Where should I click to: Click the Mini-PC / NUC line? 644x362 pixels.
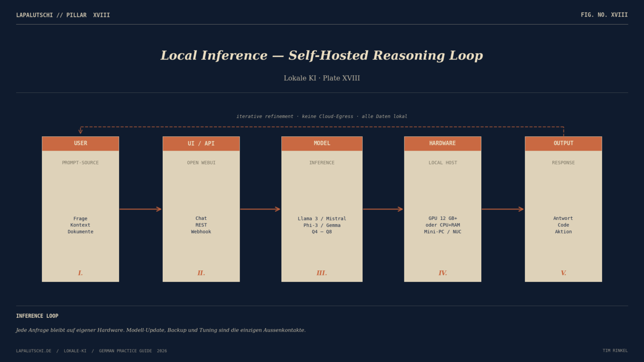click(443, 232)
